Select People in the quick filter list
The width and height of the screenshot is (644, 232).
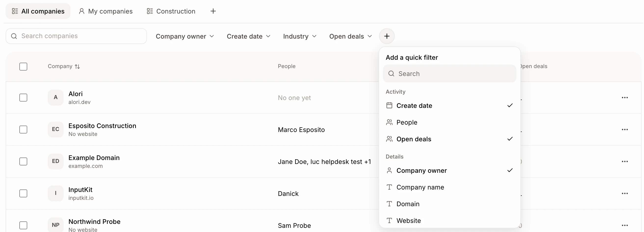449,122
